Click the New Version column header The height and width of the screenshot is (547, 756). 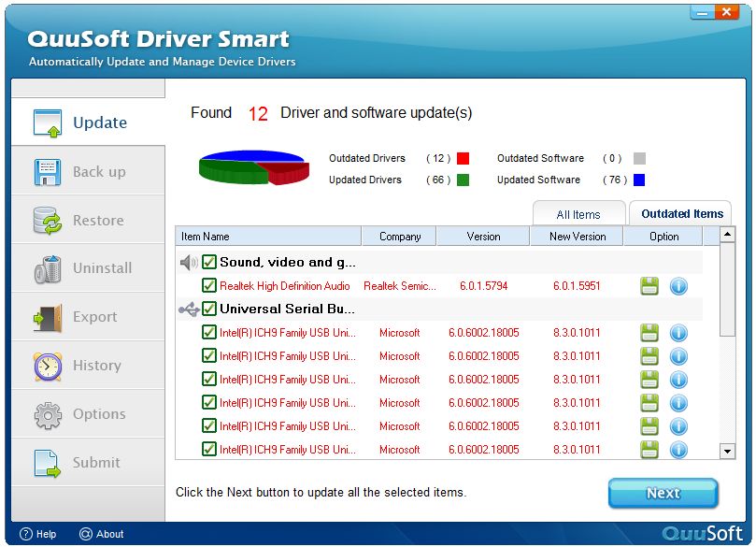tap(578, 237)
